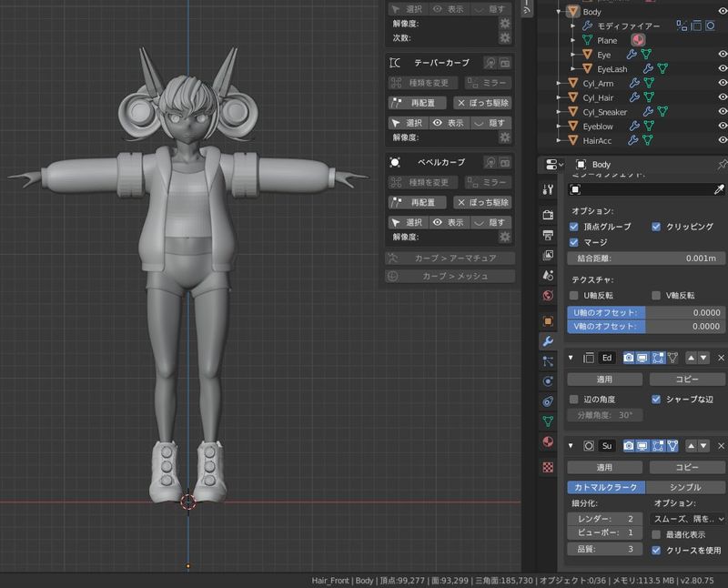The width and height of the screenshot is (728, 588).
Task: Click the eyedropper beside the mirror object field
Action: (x=719, y=189)
